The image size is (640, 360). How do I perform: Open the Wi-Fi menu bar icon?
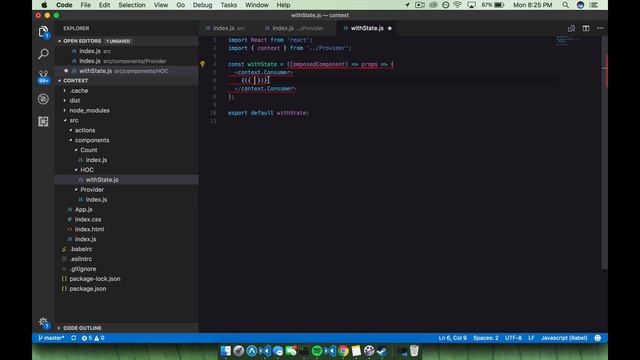point(458,5)
